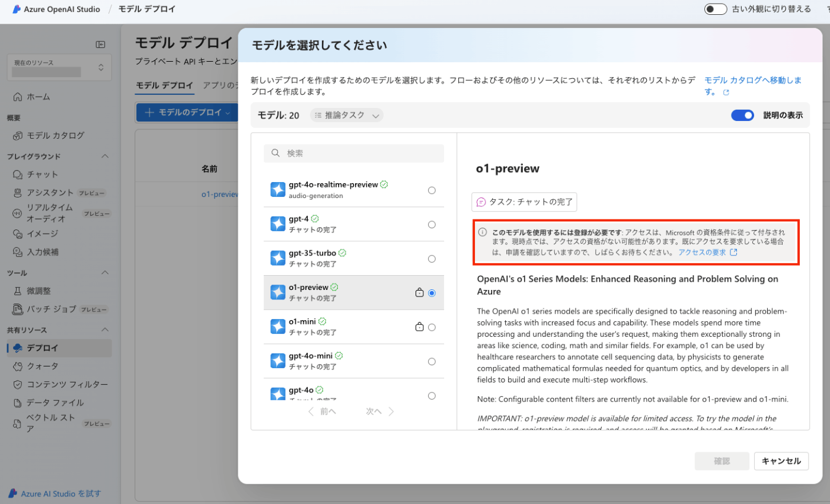Click the gpt-4o model name text

pos(301,390)
